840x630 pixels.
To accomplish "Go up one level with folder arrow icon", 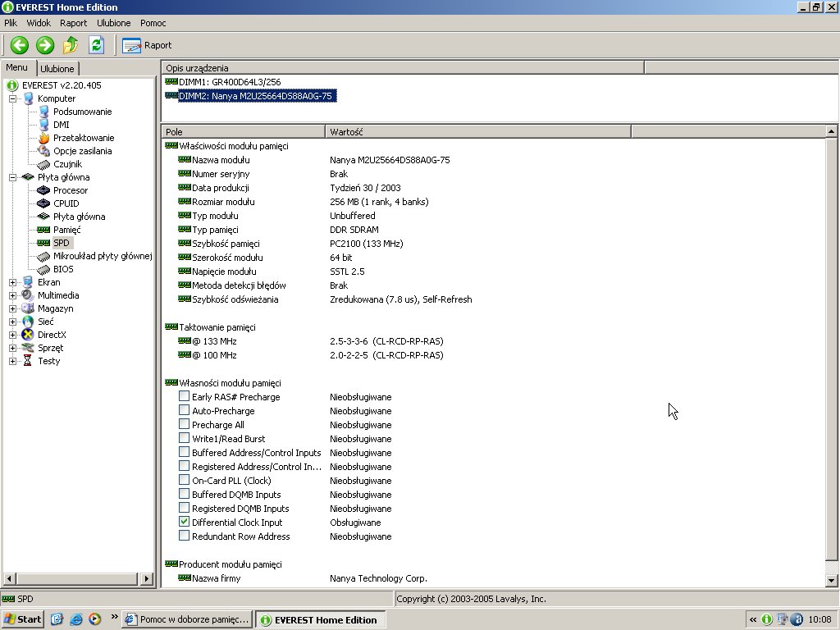I will point(71,45).
